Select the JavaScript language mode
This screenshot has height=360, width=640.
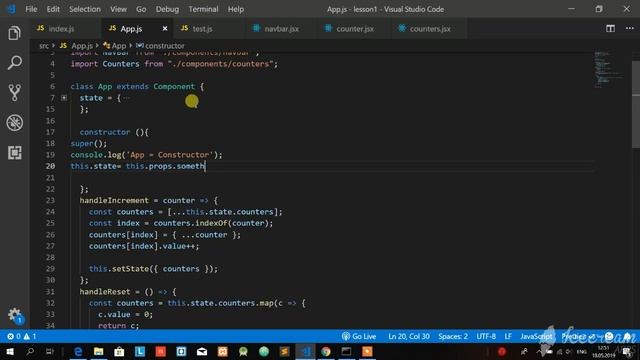tap(536, 336)
